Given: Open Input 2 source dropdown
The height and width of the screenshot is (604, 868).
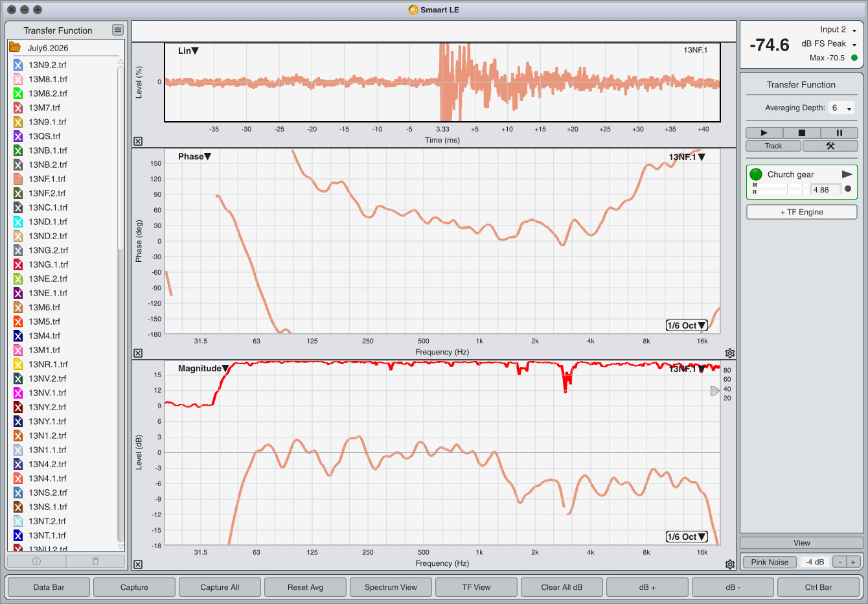Looking at the screenshot, I should click(x=839, y=30).
